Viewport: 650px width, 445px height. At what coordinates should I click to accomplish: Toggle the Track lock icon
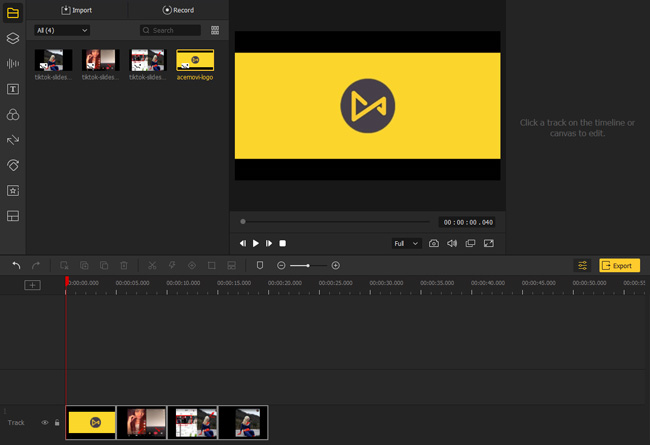tap(57, 423)
